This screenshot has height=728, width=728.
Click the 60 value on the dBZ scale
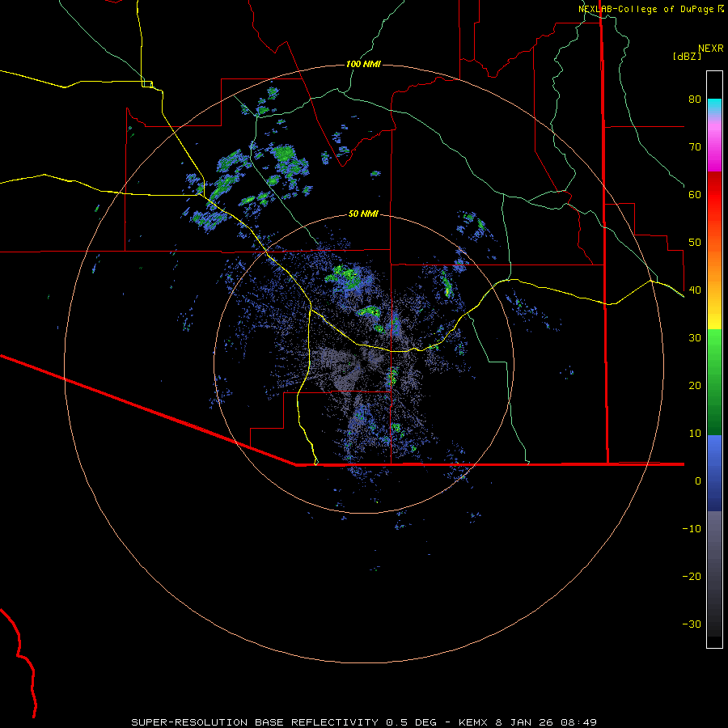point(695,194)
